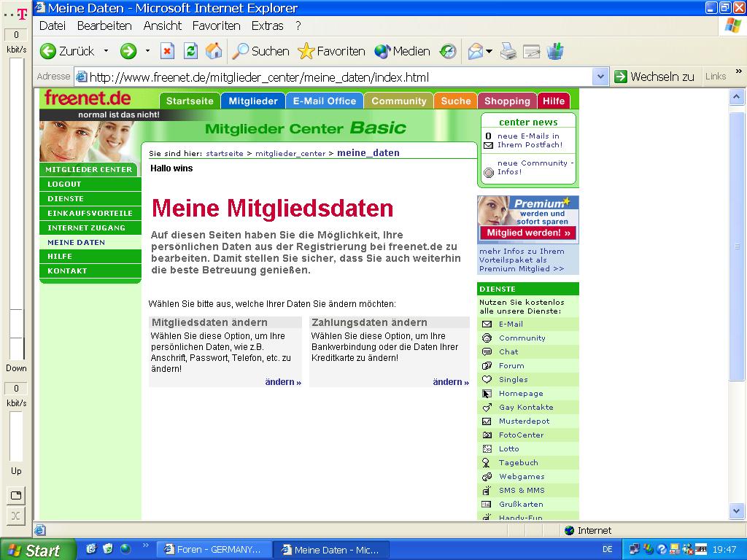Stop page loading with red X icon
Image resolution: width=747 pixels, height=560 pixels.
pyautogui.click(x=167, y=51)
